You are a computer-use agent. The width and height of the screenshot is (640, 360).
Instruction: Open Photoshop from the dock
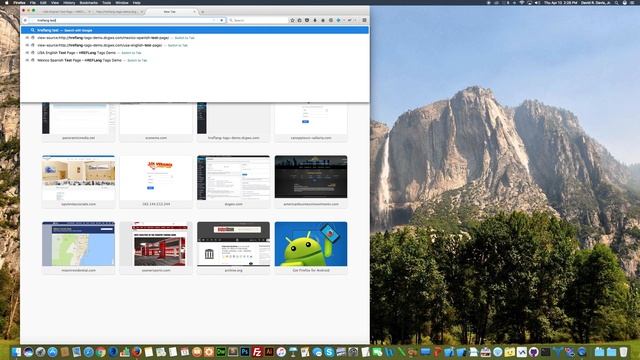click(x=245, y=352)
